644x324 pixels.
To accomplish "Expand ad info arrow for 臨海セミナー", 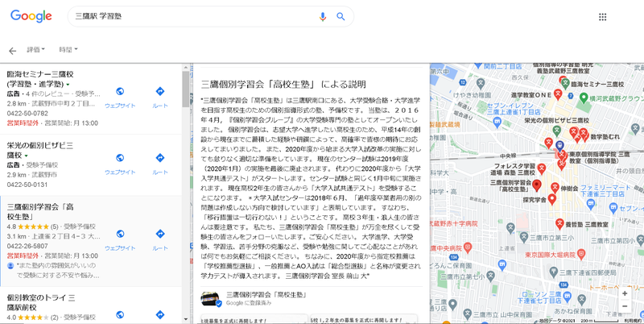I will tap(68, 85).
